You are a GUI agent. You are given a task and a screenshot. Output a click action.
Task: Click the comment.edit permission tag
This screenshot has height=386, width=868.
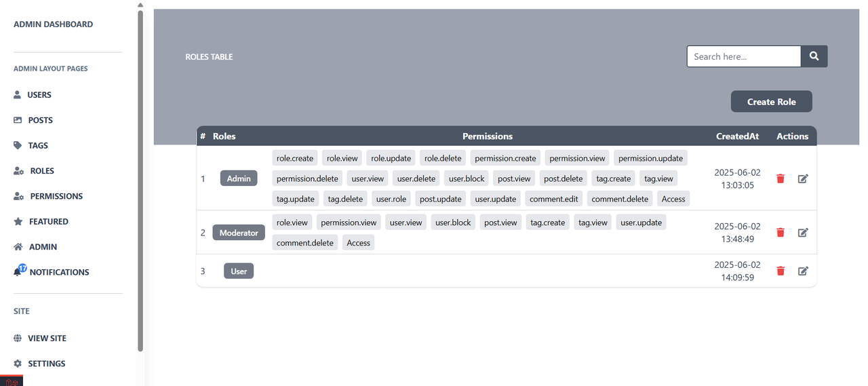554,199
